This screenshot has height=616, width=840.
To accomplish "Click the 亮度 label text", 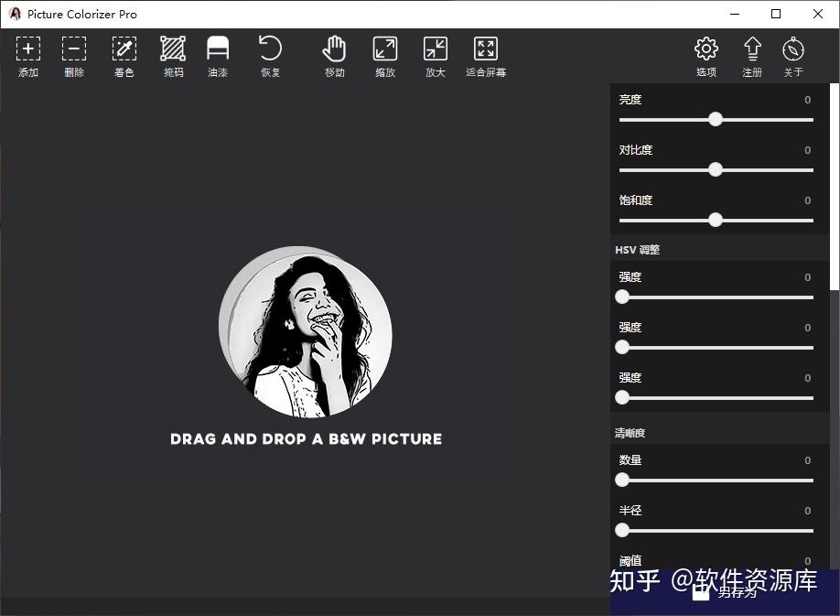I will click(630, 100).
